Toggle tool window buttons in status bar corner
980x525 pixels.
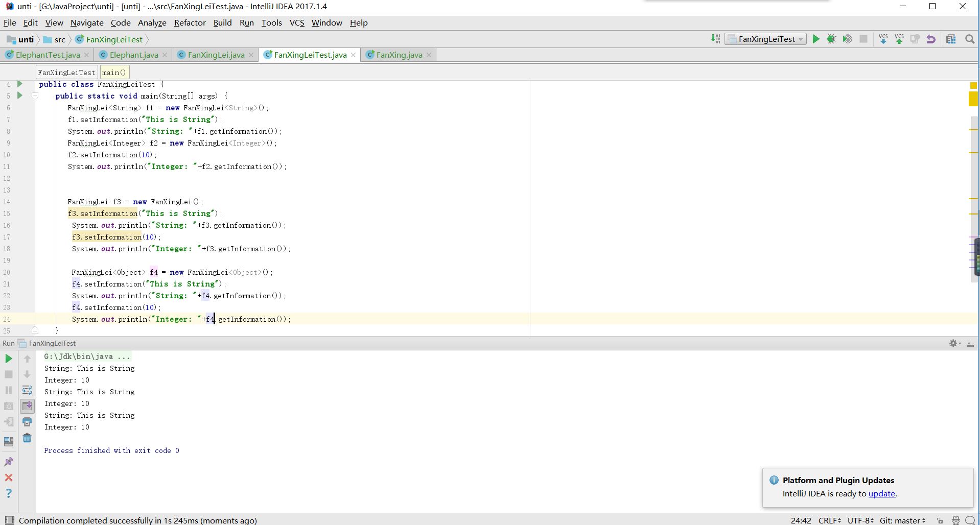[x=9, y=520]
